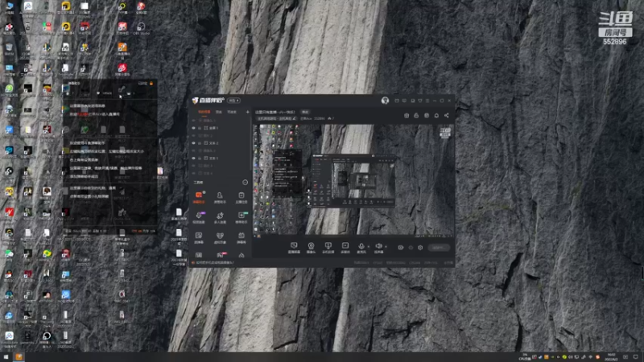The height and width of the screenshot is (362, 644).
Task: Click the bell notification icon above the preview
Action: click(436, 115)
